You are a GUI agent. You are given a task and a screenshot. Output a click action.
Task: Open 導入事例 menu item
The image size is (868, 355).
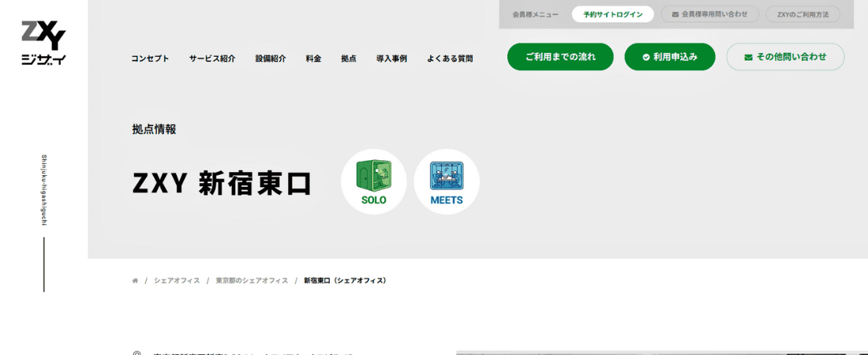tap(391, 58)
